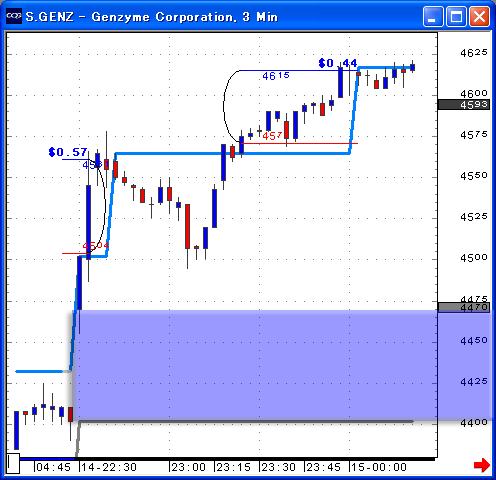Click the red 4504 entry price label
496x480 pixels.
(96, 246)
